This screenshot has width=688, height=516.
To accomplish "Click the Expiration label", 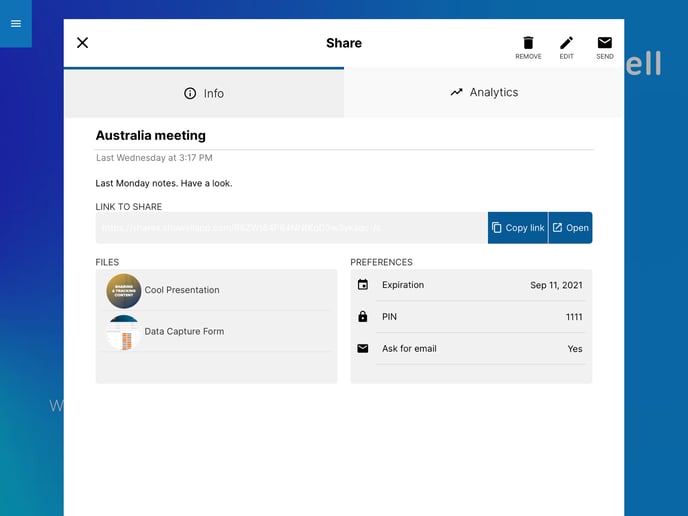I will point(403,285).
